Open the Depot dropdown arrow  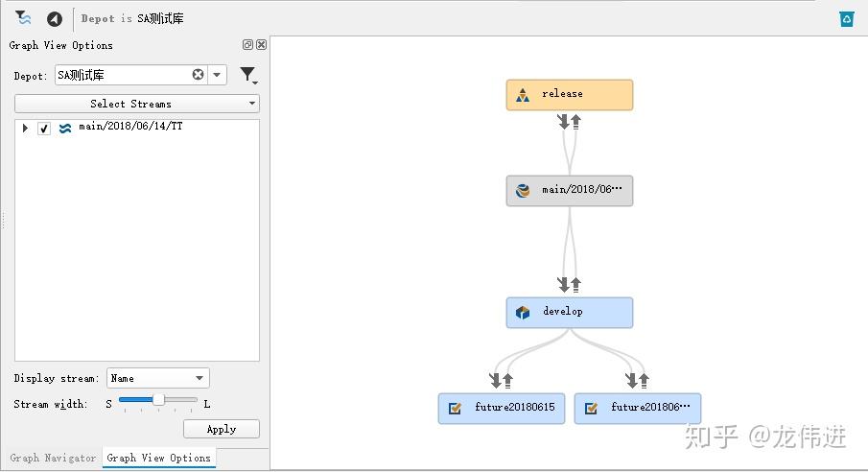point(217,74)
